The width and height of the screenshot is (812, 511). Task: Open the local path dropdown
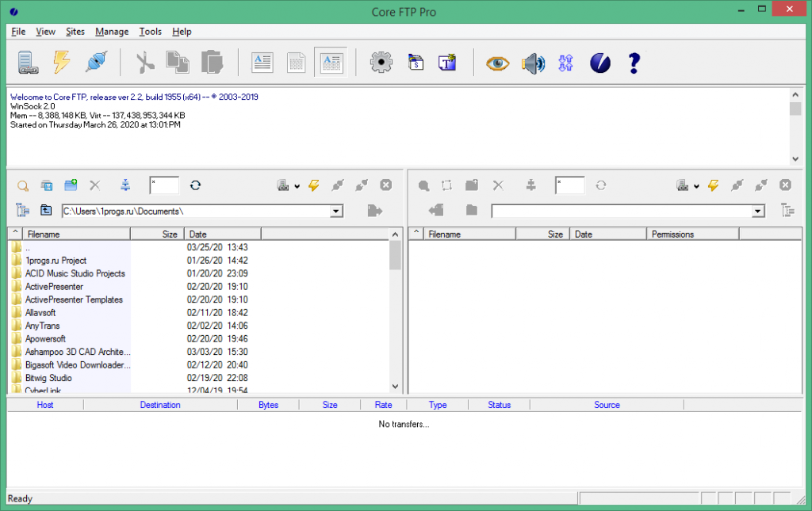[336, 211]
